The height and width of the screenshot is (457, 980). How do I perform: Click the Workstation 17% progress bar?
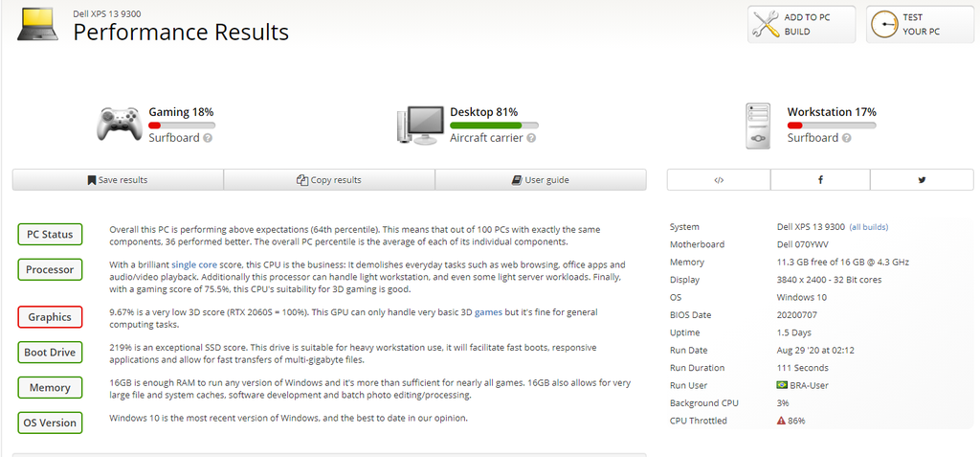click(x=832, y=126)
